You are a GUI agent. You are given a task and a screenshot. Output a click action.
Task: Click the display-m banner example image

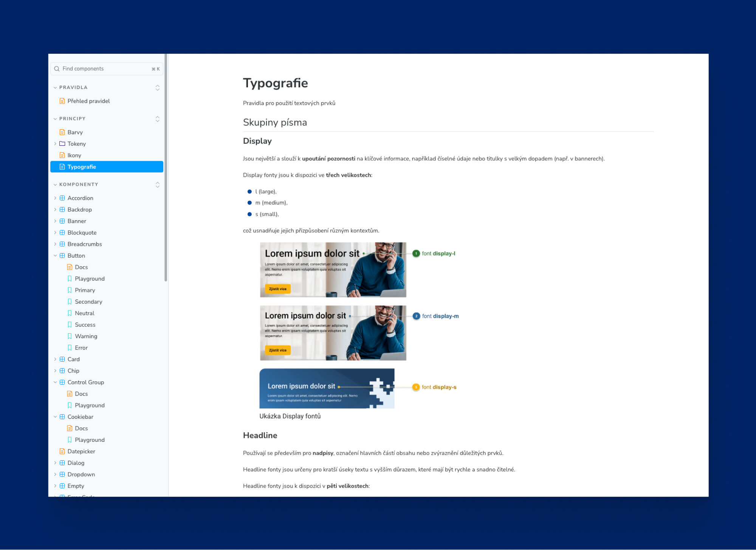click(333, 333)
